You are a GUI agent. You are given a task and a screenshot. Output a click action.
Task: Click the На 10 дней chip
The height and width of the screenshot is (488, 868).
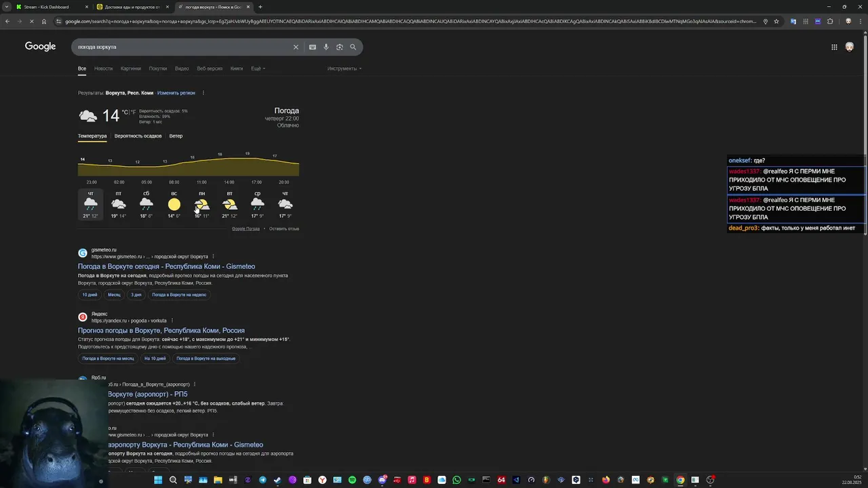(x=155, y=359)
